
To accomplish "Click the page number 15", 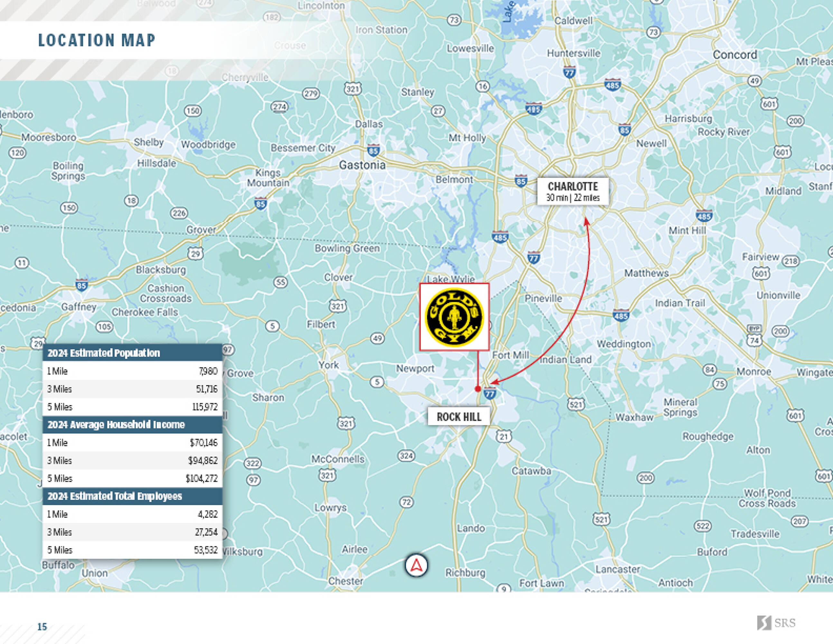I will [42, 626].
